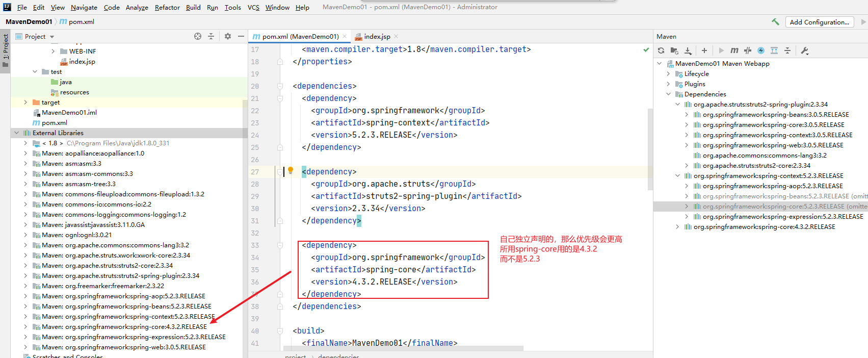Screen dimensions: 868x358
Task: Click dependencies breadcrumb at editor bottom
Action: pos(338,356)
